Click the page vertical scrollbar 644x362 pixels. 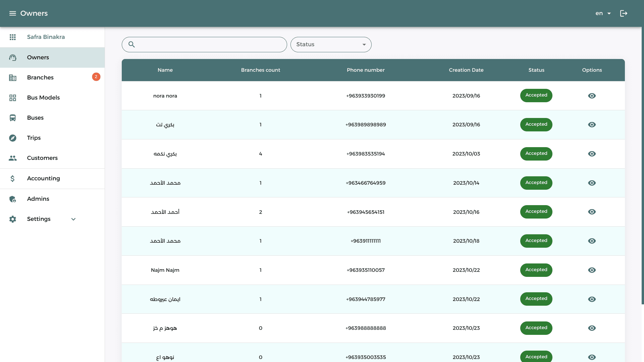[x=643, y=166]
